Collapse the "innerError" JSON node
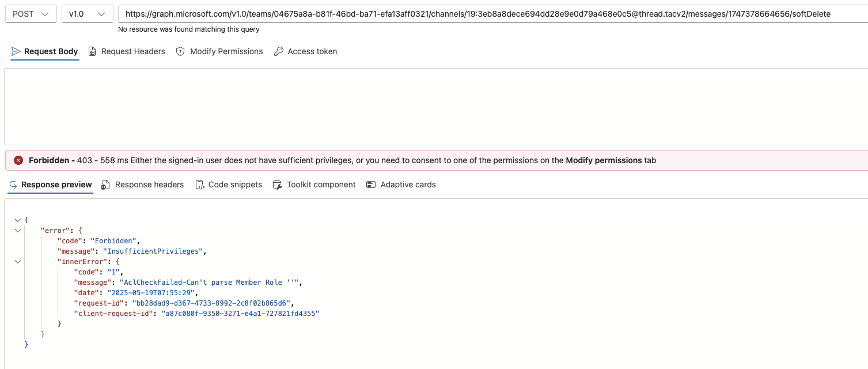 [18, 262]
